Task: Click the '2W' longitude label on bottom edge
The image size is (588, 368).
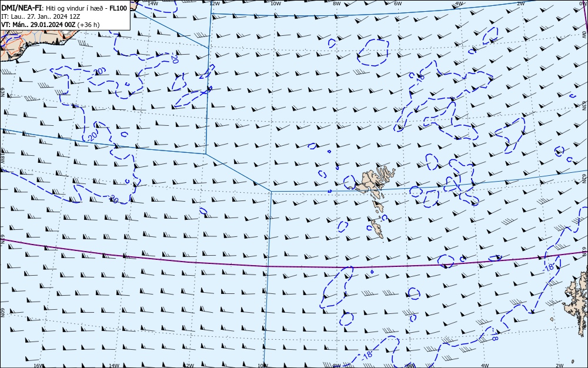Action: [560, 366]
